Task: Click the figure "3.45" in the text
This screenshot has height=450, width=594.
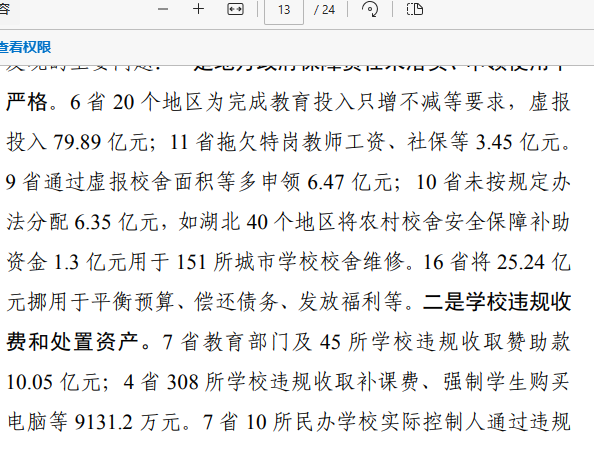Action: point(494,142)
